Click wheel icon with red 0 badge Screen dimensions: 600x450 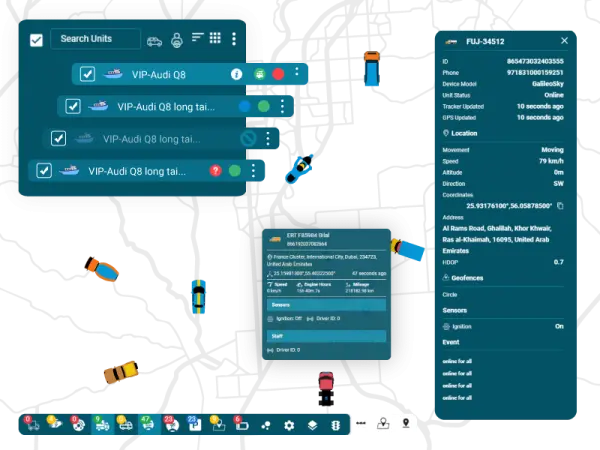point(78,424)
